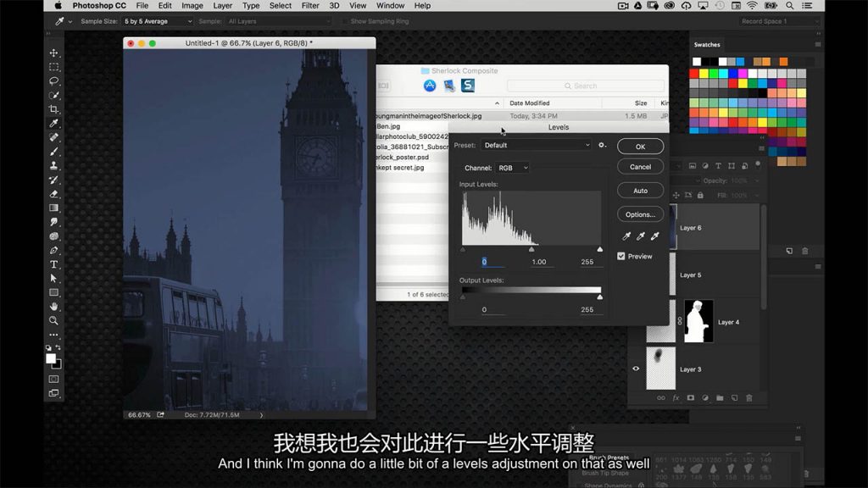This screenshot has height=488, width=868.
Task: Select the Brush tool
Action: (53, 152)
